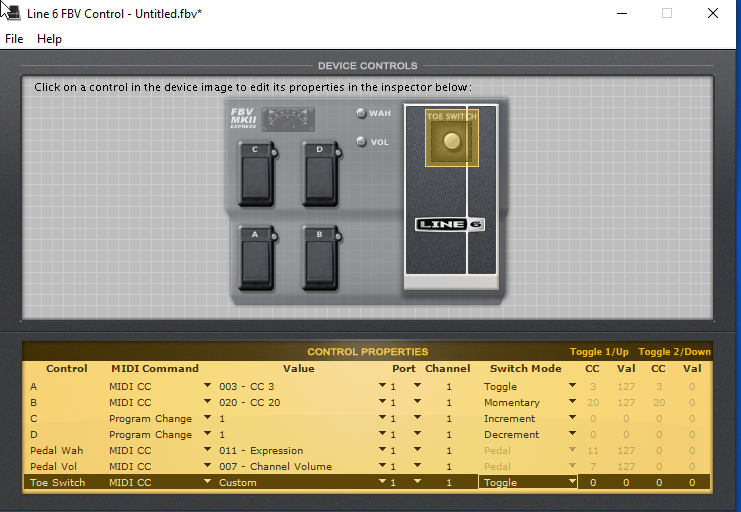Image resolution: width=741 pixels, height=512 pixels.
Task: Open MIDI Command dropdown for Toe Switch
Action: 207,482
